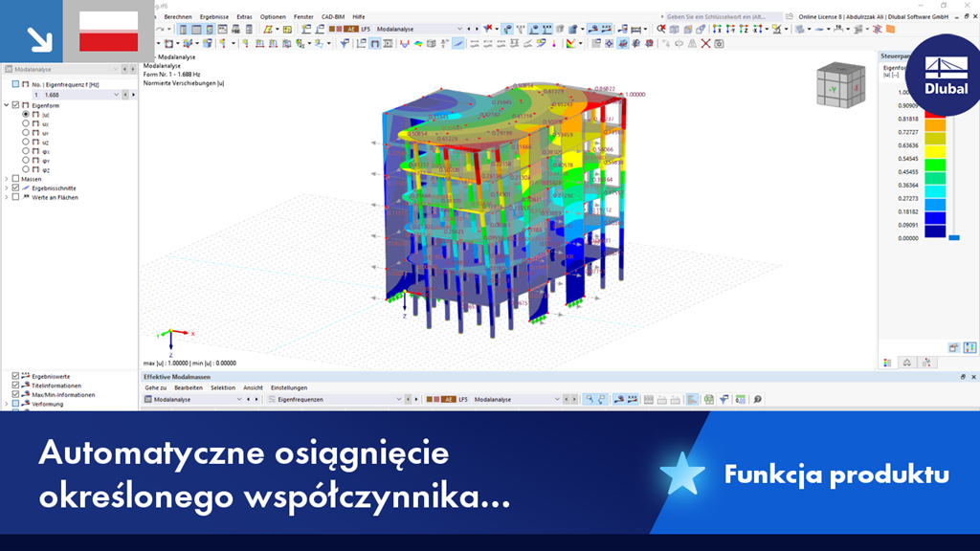Collapse the Eigenform tree branch
This screenshot has height=551, width=980.
[6, 105]
